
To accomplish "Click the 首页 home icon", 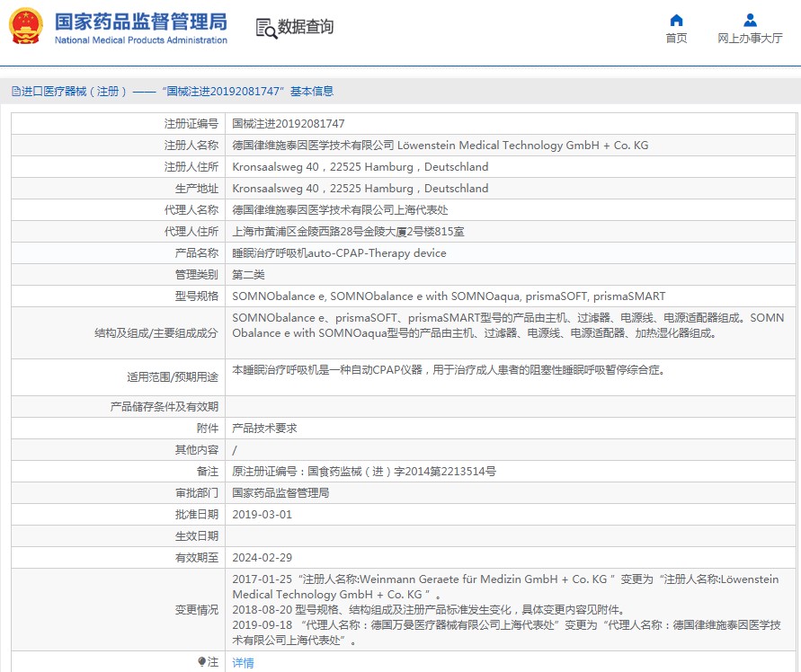I will (x=676, y=21).
